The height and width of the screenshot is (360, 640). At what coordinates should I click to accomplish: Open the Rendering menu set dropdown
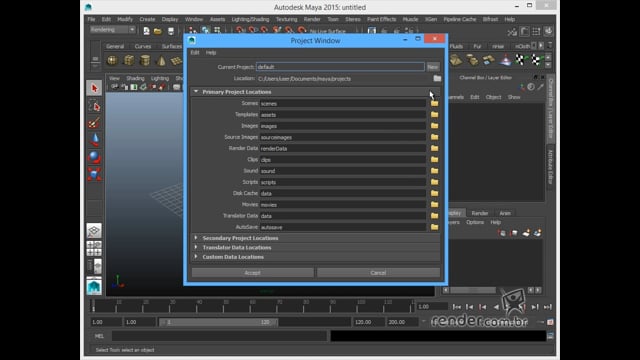coord(112,30)
